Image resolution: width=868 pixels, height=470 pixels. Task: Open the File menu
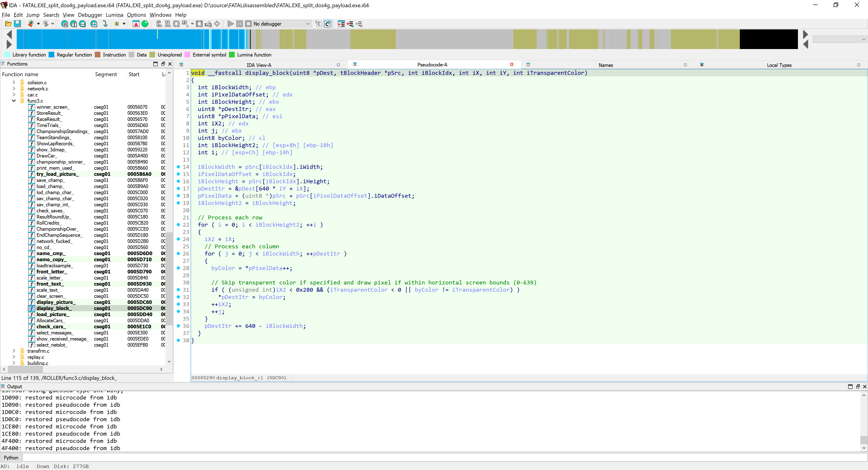(x=6, y=15)
